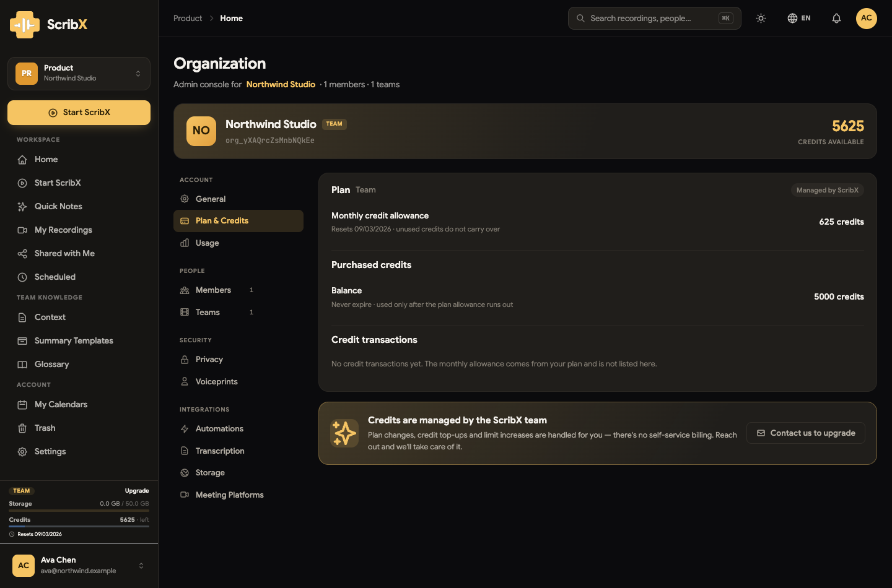The width and height of the screenshot is (892, 588).
Task: Click Product in the breadcrumb
Action: (x=188, y=19)
